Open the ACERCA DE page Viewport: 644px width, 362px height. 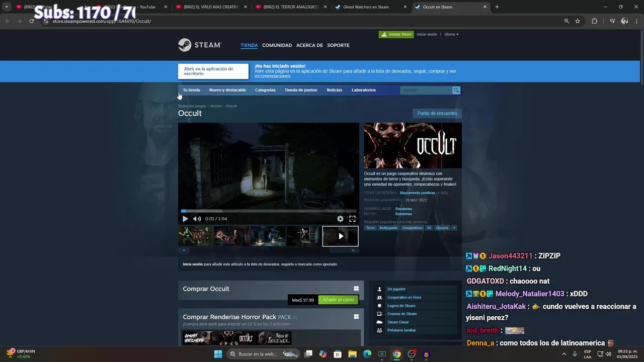(309, 45)
